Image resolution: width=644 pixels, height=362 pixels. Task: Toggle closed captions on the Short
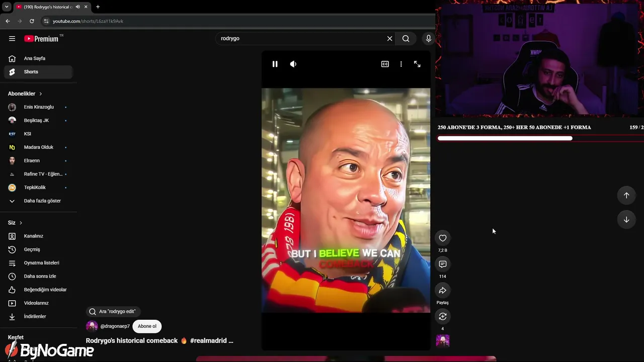[x=385, y=64]
